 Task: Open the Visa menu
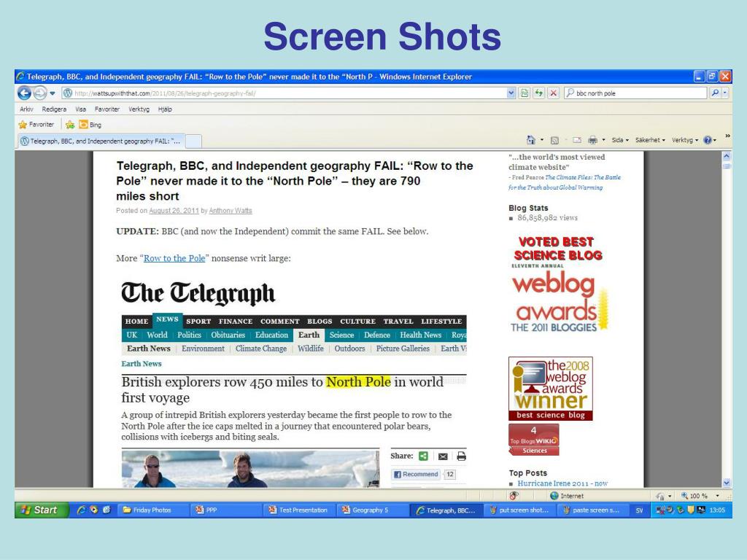(80, 109)
